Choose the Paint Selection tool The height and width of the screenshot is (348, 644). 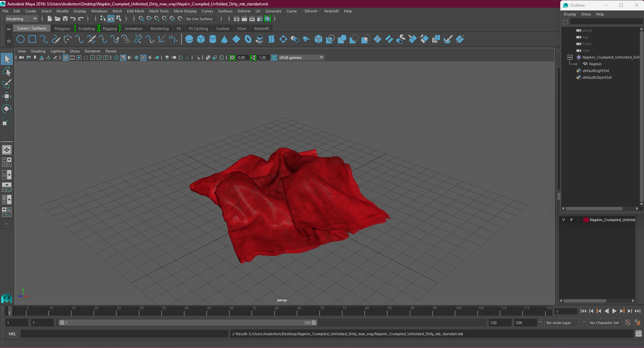7,83
